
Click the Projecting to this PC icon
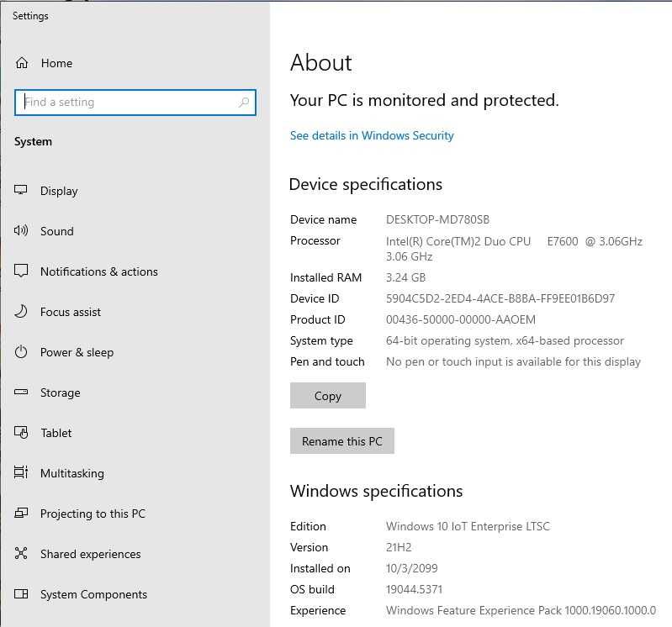tap(21, 513)
